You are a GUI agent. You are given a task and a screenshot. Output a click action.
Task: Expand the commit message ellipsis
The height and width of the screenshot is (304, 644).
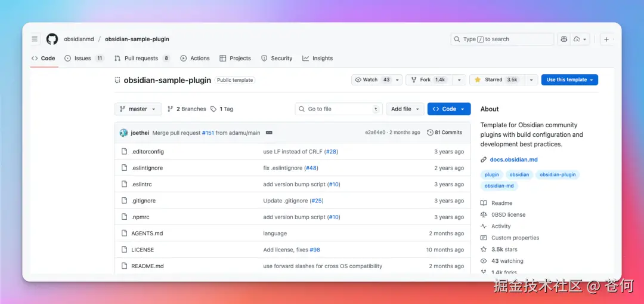click(269, 133)
